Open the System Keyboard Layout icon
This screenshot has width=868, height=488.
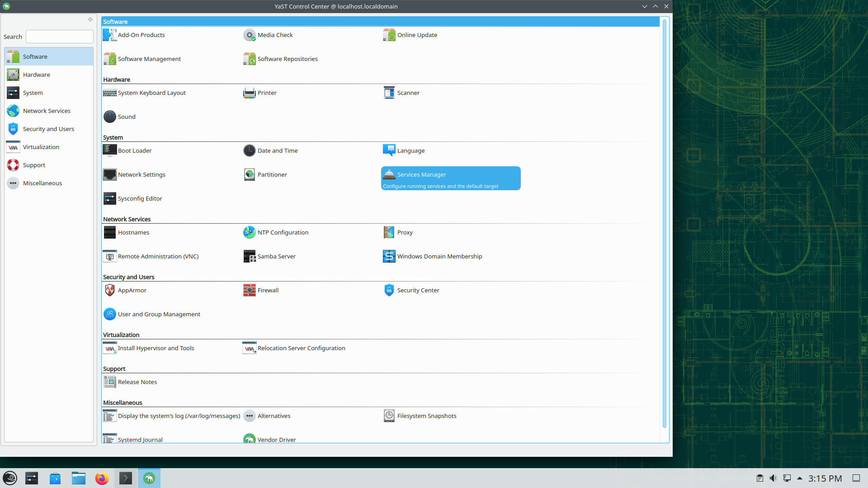(x=110, y=93)
